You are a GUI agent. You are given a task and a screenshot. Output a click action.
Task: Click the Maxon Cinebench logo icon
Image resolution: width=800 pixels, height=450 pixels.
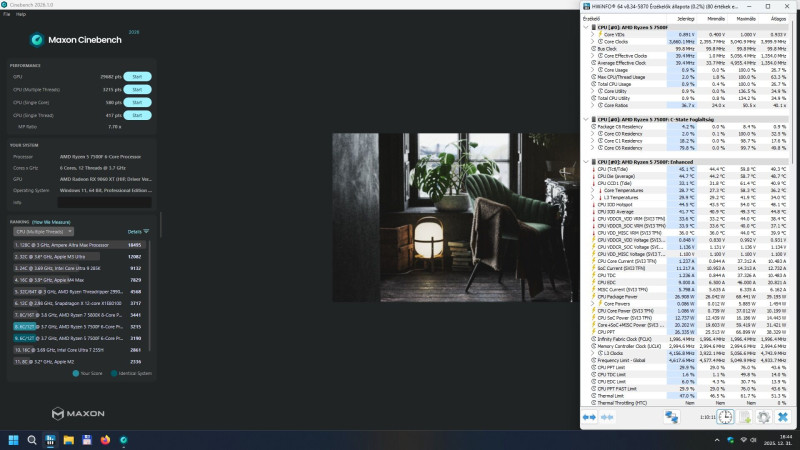point(36,40)
